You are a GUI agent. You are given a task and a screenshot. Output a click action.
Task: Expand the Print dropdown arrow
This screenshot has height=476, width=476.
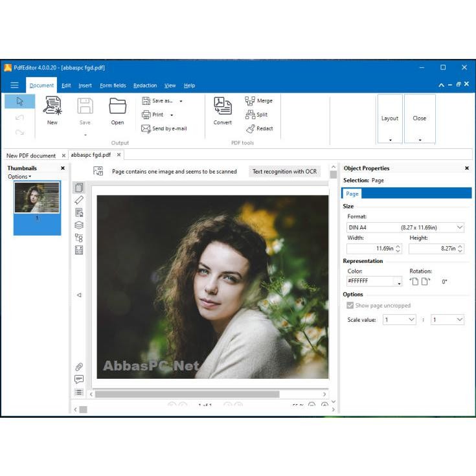[172, 115]
